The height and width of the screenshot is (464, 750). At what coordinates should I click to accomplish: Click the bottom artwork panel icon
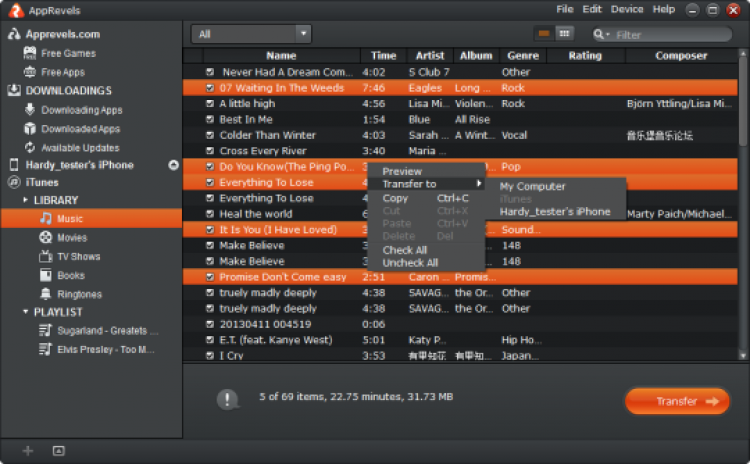[59, 451]
